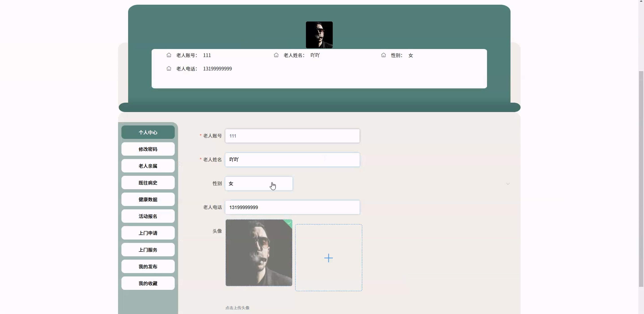Click 我的收藏 button
This screenshot has width=644, height=314.
[x=148, y=283]
